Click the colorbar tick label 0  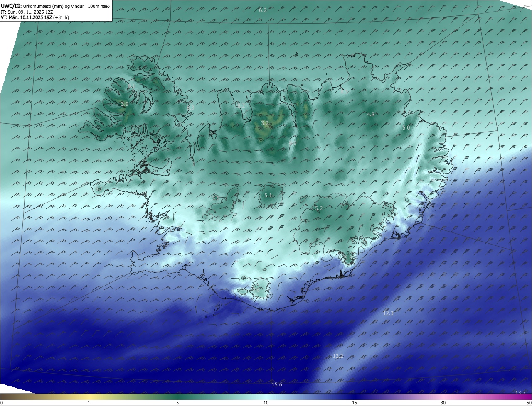pyautogui.click(x=2, y=403)
